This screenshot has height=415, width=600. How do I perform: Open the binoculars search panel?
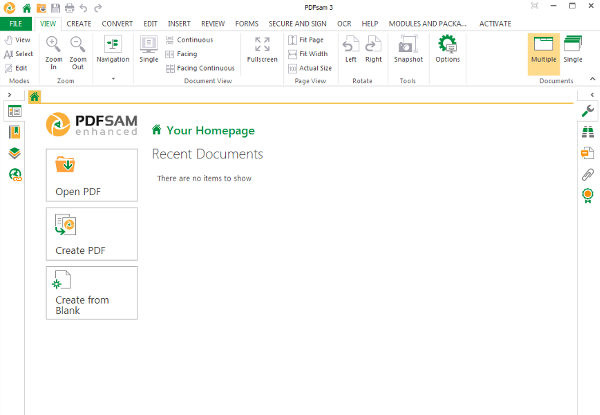coord(588,132)
